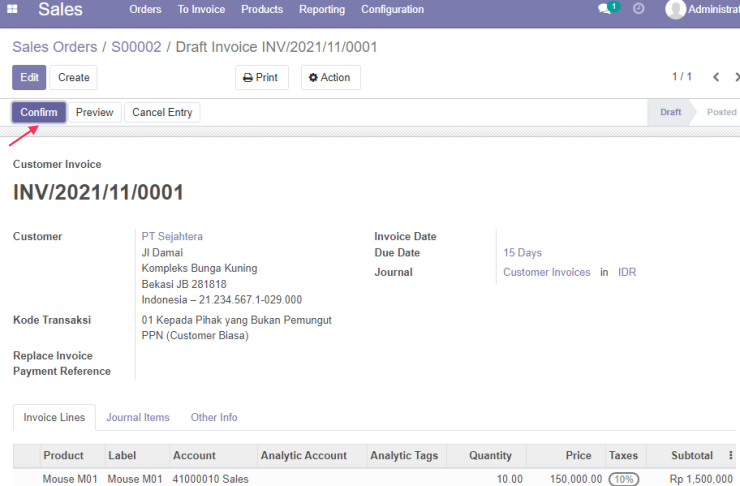Screen dimensions: 740x486
Task: Click the INV/2021/11/0001 invoice number heading
Action: coord(98,193)
